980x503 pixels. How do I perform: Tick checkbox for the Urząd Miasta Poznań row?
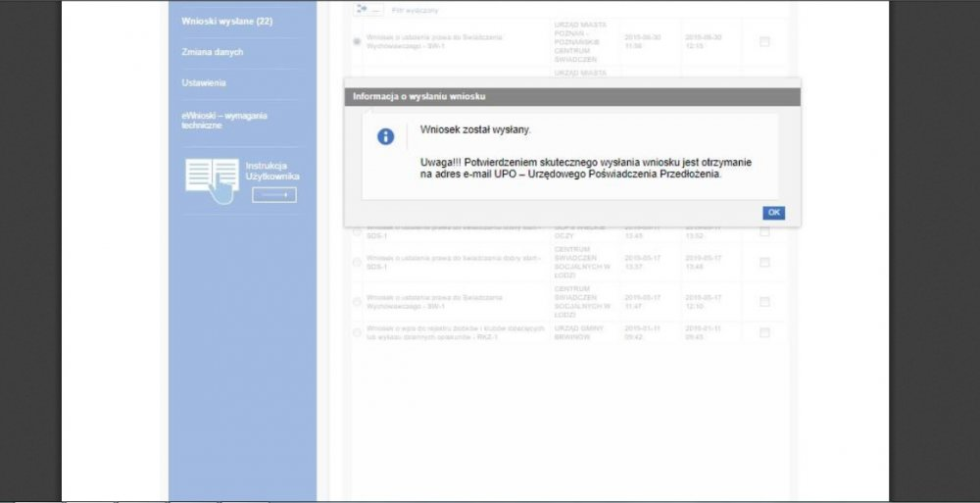pyautogui.click(x=764, y=41)
